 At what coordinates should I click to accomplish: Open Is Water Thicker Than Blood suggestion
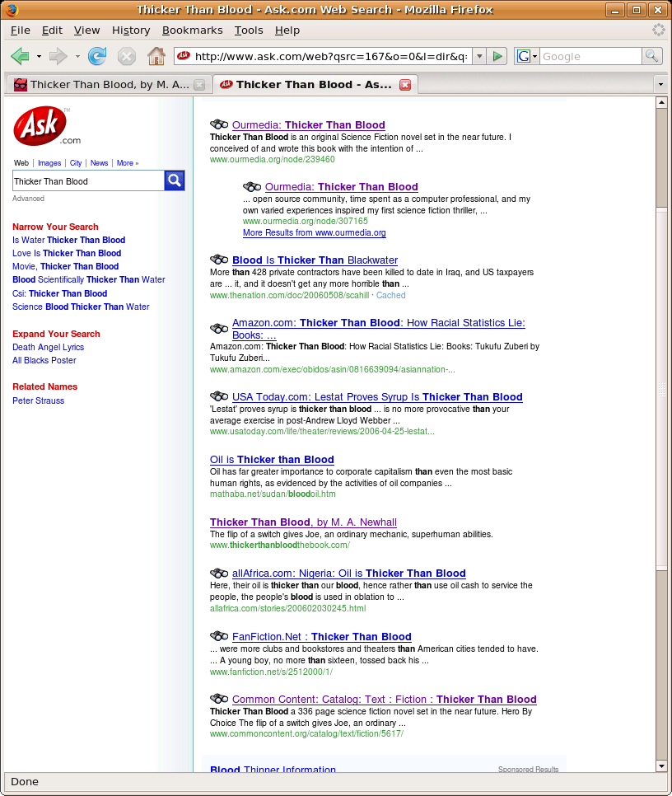pyautogui.click(x=69, y=240)
